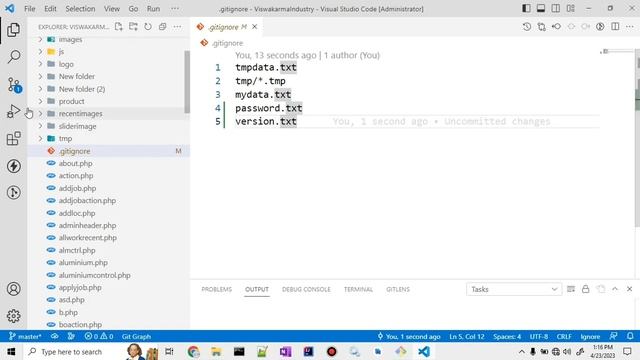Click the Explorer vertical scrollbar
This screenshot has height=360, width=640.
(x=187, y=82)
